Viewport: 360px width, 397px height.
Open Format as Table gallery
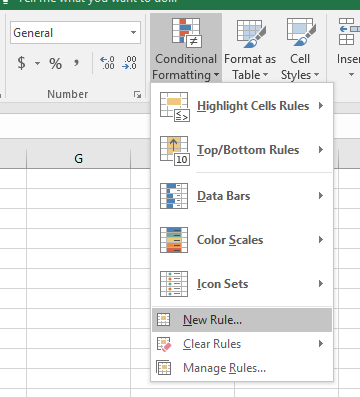click(x=250, y=48)
